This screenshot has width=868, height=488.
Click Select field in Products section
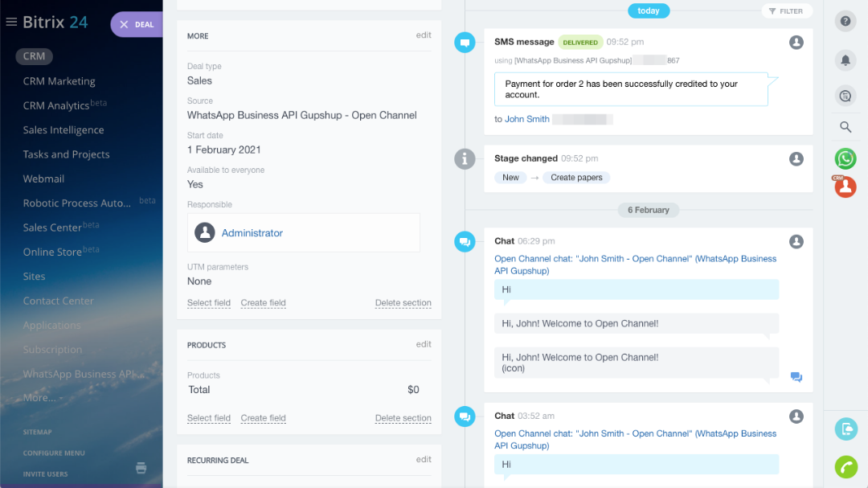[x=209, y=417]
